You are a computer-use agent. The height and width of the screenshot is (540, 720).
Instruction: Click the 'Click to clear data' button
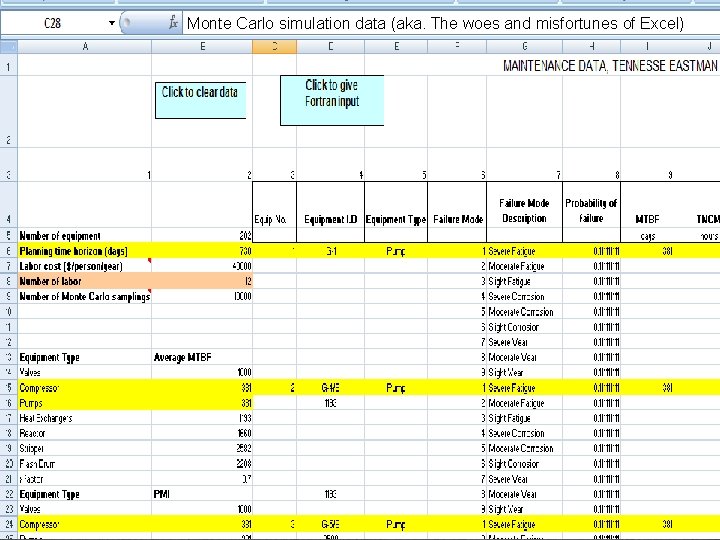[201, 100]
